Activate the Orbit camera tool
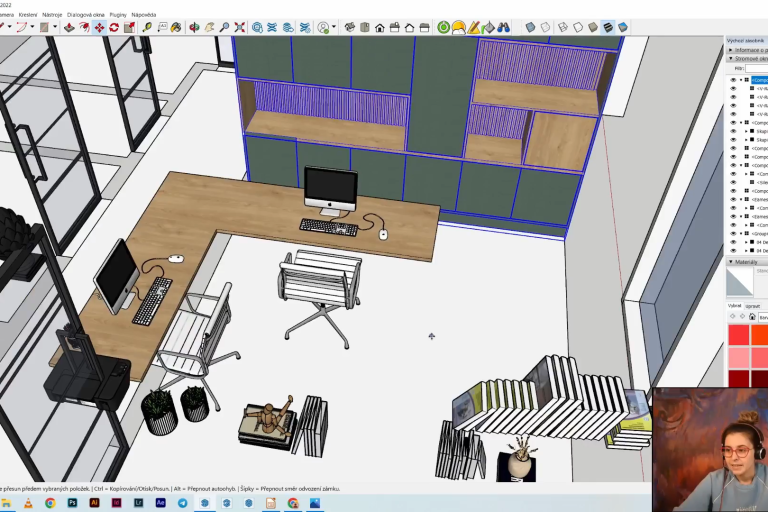Screen dimensions: 768x512 194,27
